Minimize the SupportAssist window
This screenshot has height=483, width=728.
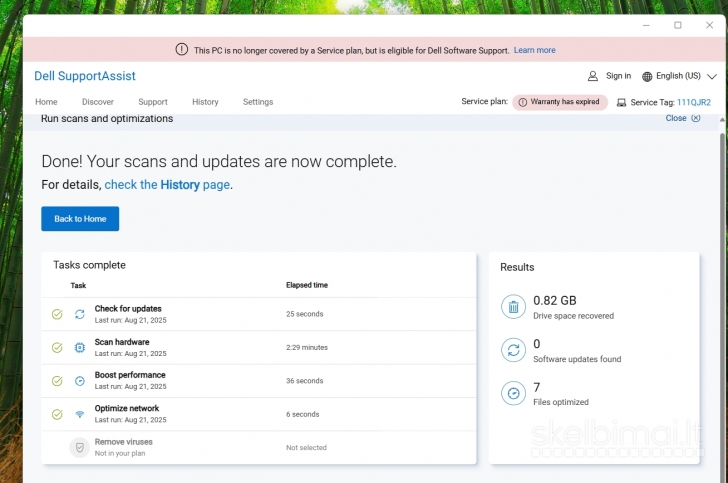[646, 25]
